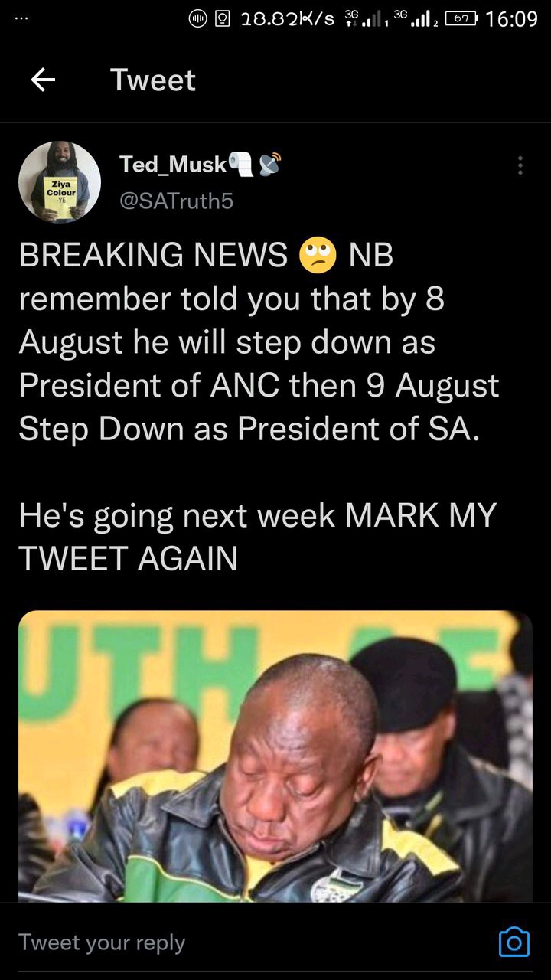This screenshot has height=980, width=551.
Task: Click the "Tweet" header title
Action: (x=153, y=80)
